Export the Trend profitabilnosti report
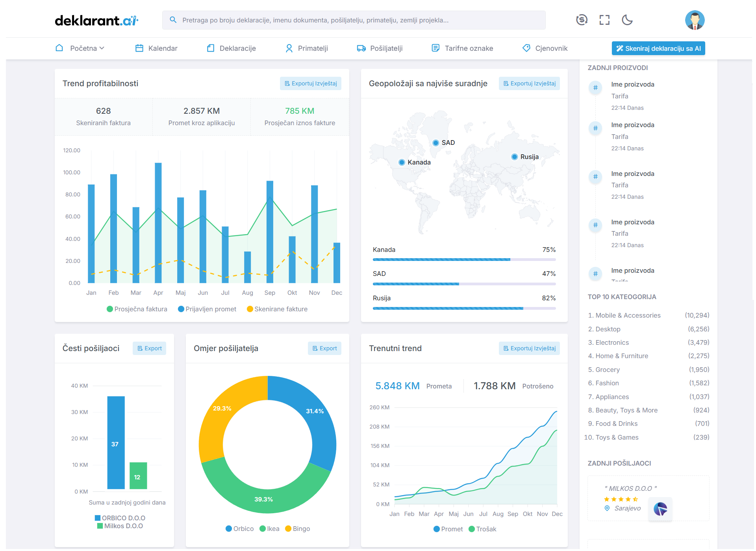Image resolution: width=756 pixels, height=551 pixels. pyautogui.click(x=311, y=83)
